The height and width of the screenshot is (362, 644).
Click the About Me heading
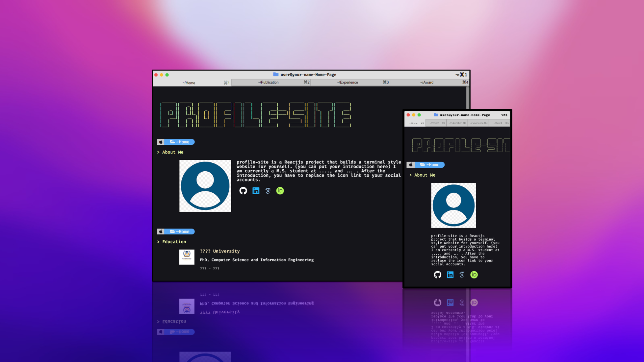pyautogui.click(x=173, y=152)
